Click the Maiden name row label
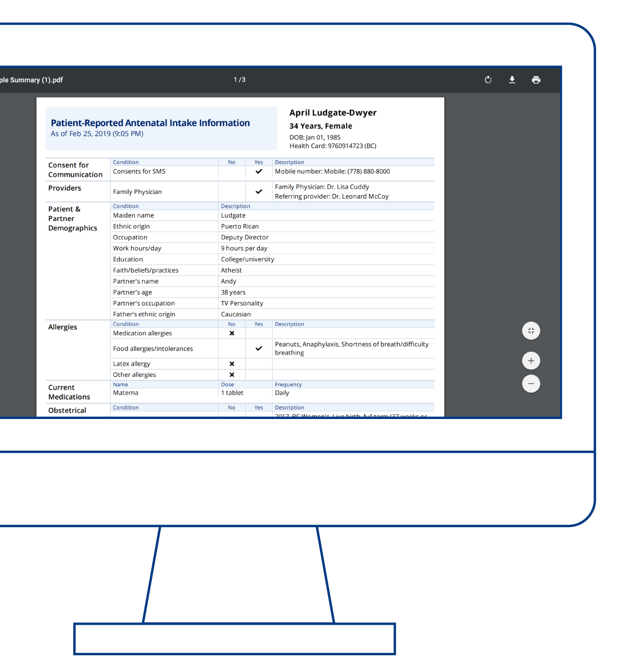 pyautogui.click(x=133, y=215)
